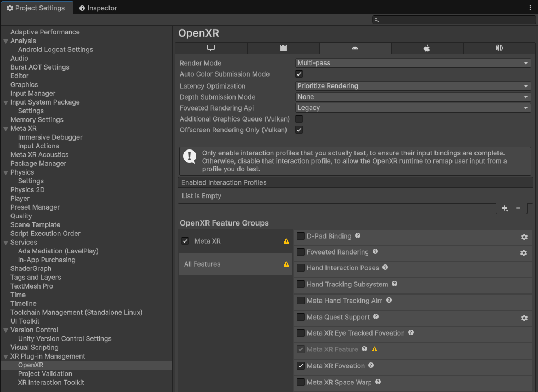Select the WebGL globe platform tab

pos(499,48)
